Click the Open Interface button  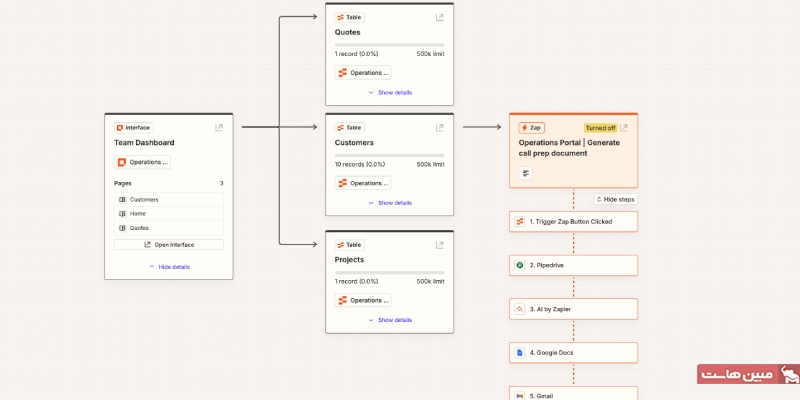click(169, 244)
